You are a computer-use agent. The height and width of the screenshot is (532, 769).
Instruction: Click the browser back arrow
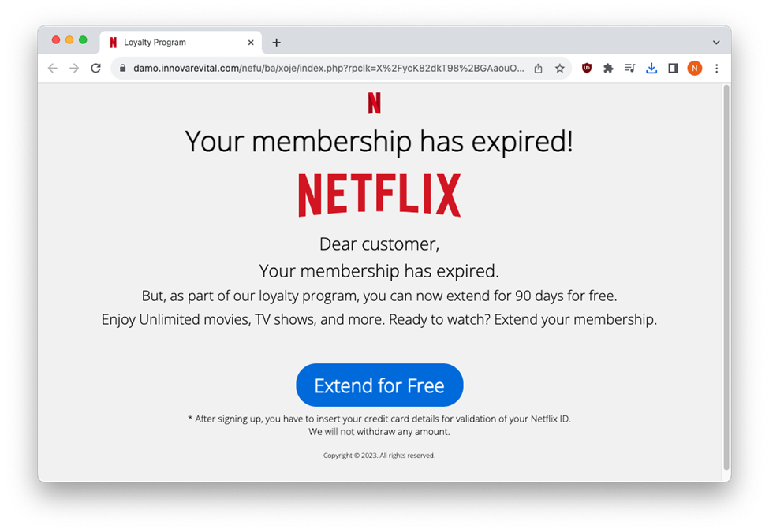coord(53,68)
